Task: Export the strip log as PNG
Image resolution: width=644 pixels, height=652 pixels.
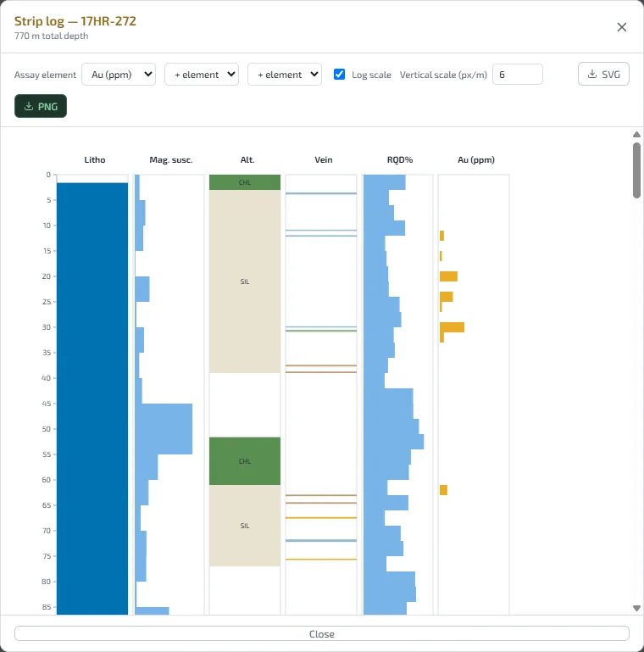Action: pos(41,107)
